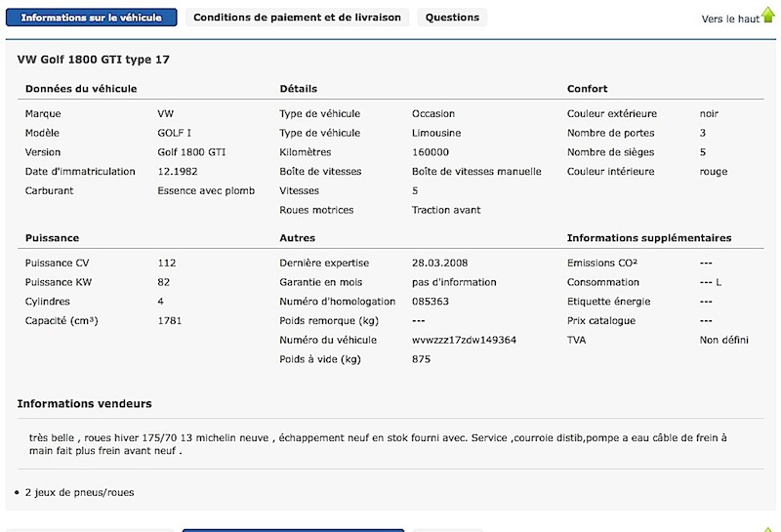This screenshot has width=781, height=532.
Task: Select the Cylindres value 4
Action: pyautogui.click(x=160, y=302)
